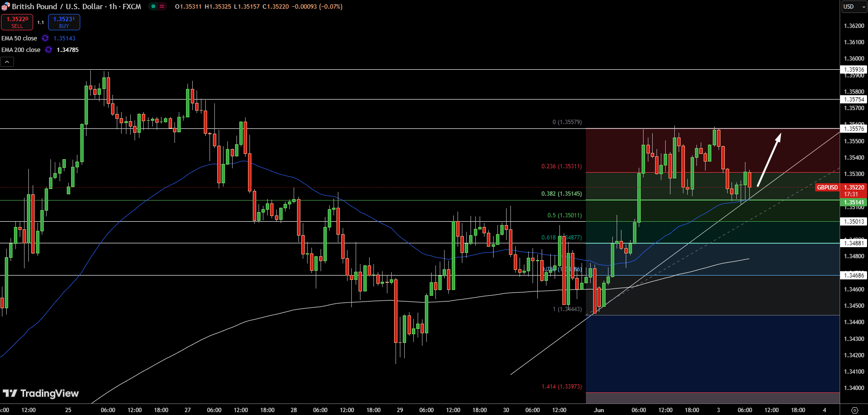Screen dimensions: 868x415
Task: Open chart settings gear icon at bottom right
Action: 855,410
